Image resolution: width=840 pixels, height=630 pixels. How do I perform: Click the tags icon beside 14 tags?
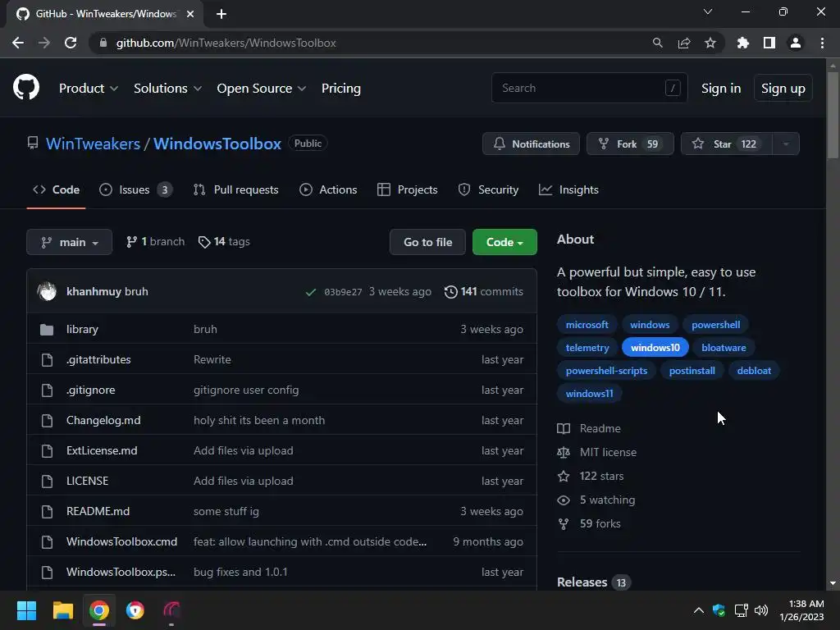[204, 242]
